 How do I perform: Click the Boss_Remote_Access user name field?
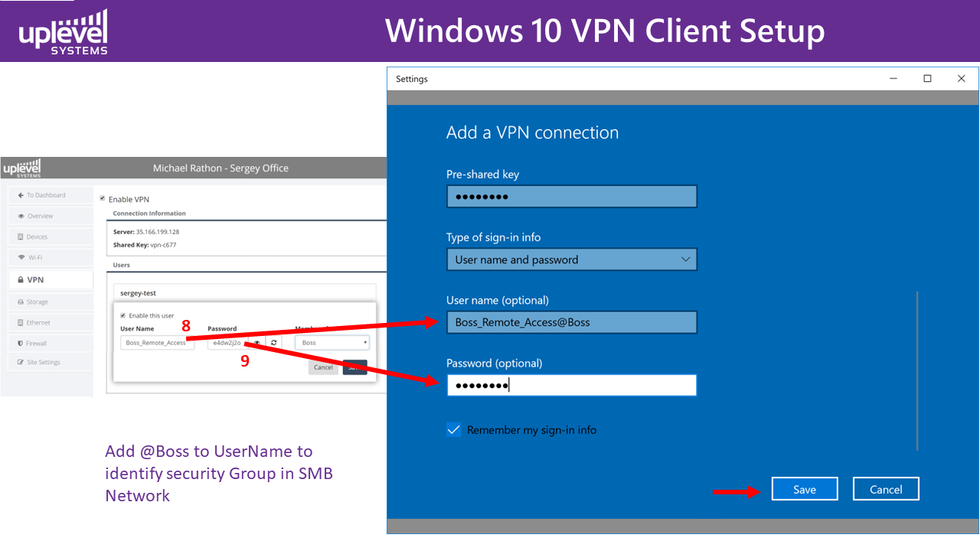157,343
